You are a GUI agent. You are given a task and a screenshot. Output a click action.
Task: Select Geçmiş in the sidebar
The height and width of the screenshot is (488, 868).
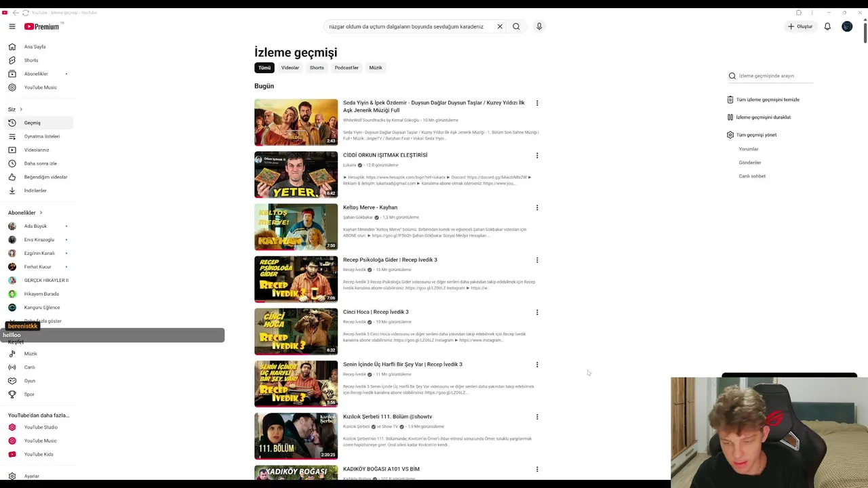pyautogui.click(x=38, y=123)
